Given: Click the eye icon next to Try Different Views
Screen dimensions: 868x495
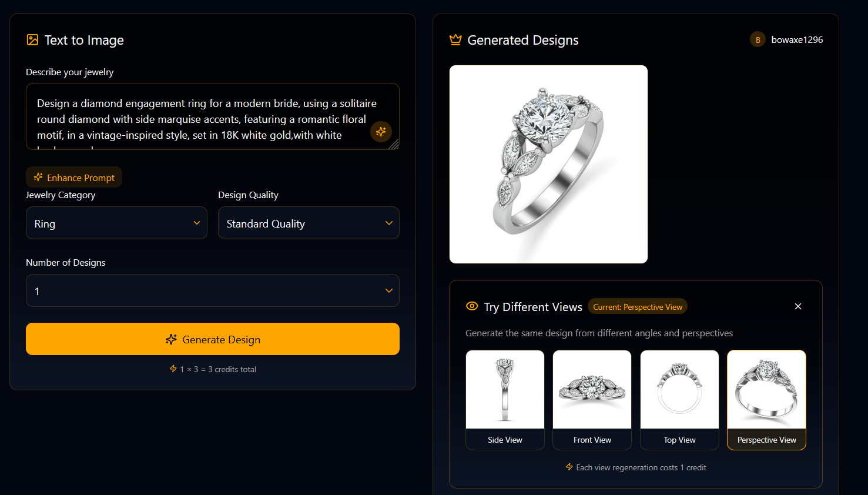Looking at the screenshot, I should pos(472,306).
